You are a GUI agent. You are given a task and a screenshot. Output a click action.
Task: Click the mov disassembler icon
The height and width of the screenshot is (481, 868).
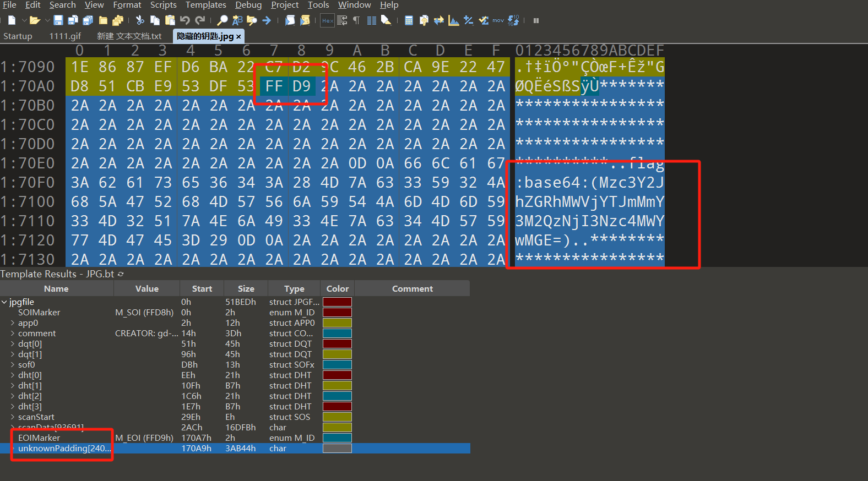(498, 20)
